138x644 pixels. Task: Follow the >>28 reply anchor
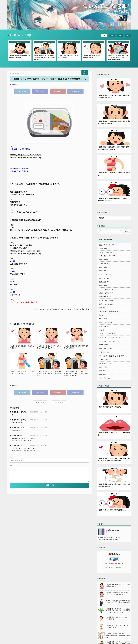pyautogui.click(x=13, y=292)
